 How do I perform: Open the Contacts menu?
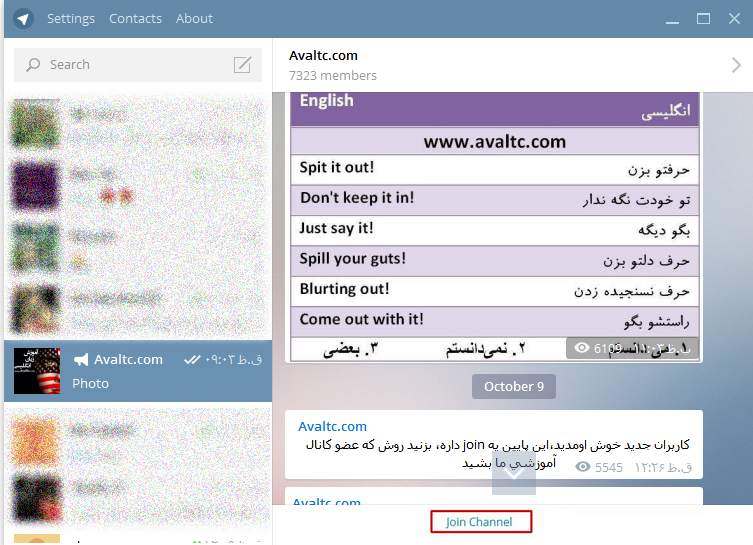click(x=135, y=19)
